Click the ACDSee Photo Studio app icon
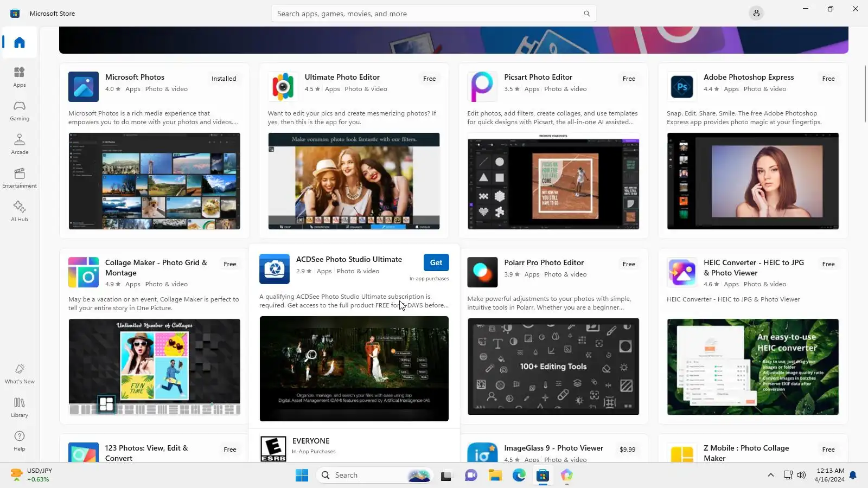 coord(275,269)
